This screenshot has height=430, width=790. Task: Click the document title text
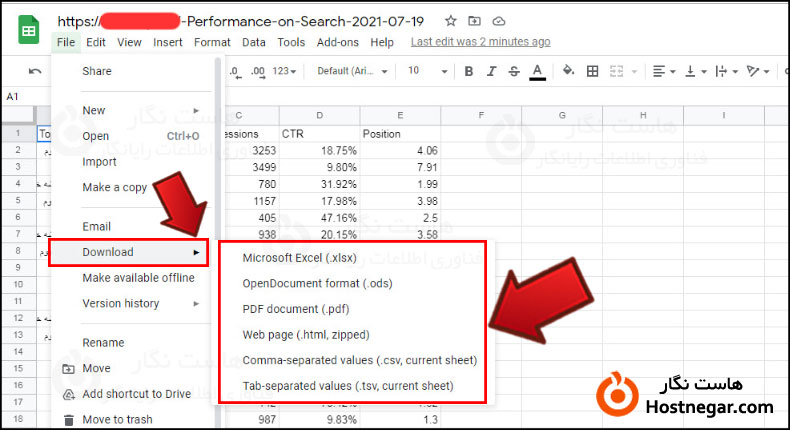[240, 21]
